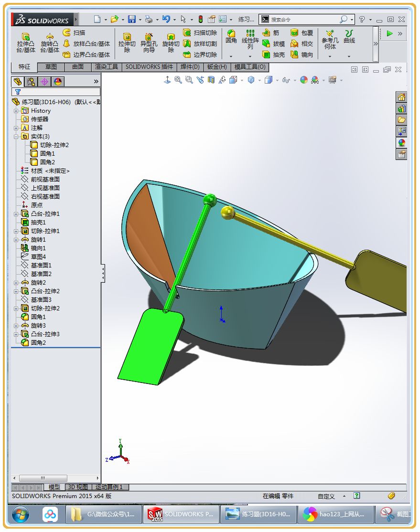Expand the 凸台-拉伸1 feature

[x=16, y=214]
